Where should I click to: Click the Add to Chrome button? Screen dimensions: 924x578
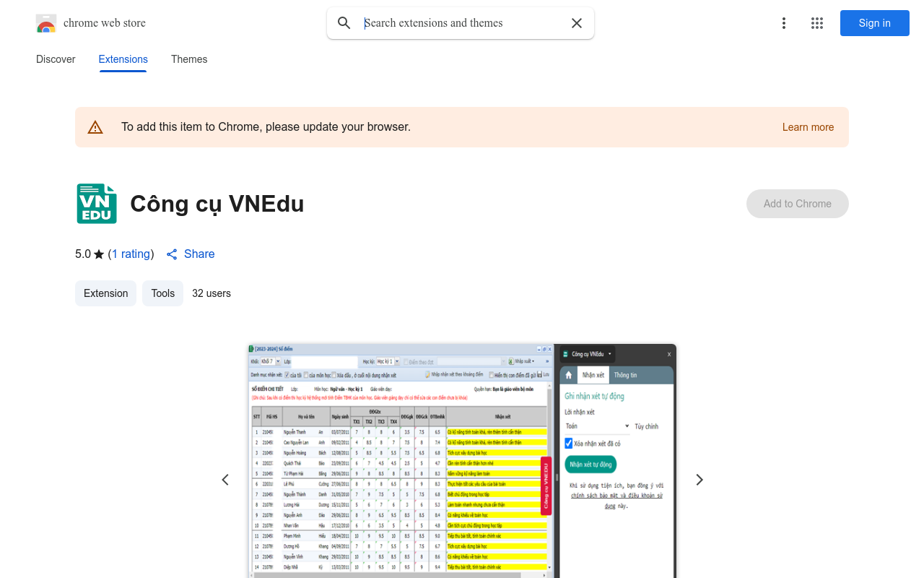[797, 204]
